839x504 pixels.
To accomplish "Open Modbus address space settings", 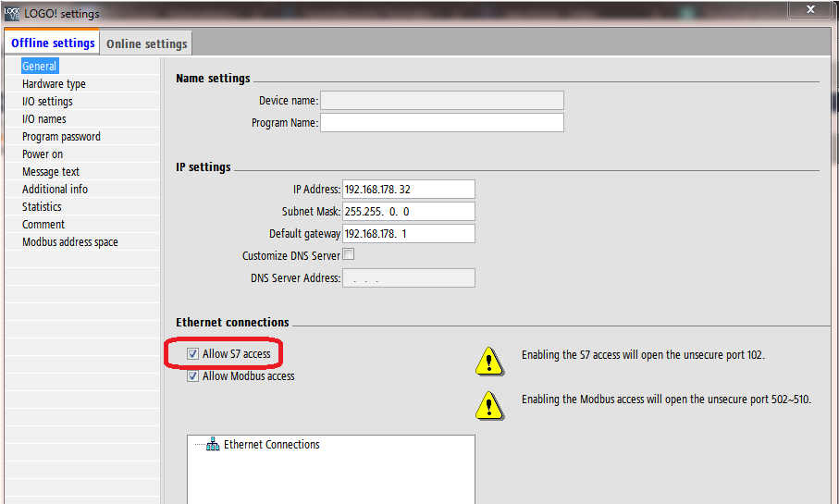I will pyautogui.click(x=69, y=242).
